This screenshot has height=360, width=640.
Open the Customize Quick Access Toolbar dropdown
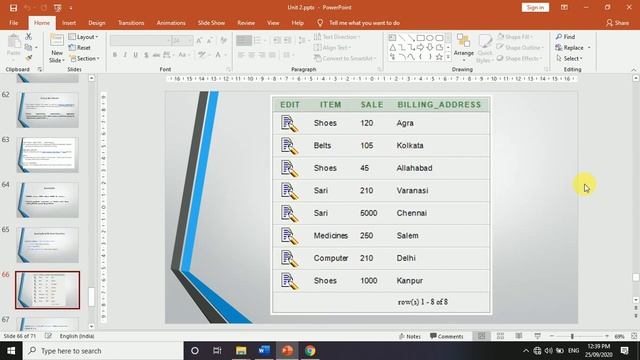tap(71, 8)
